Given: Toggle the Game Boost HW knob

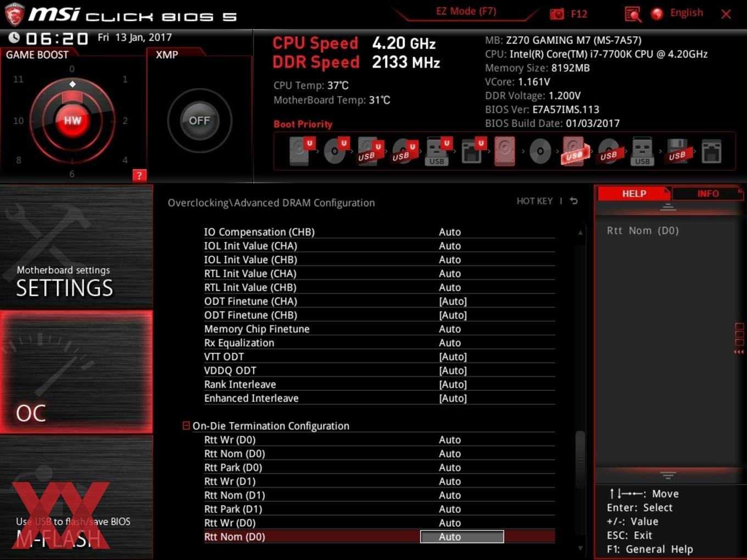Looking at the screenshot, I should pyautogui.click(x=72, y=120).
